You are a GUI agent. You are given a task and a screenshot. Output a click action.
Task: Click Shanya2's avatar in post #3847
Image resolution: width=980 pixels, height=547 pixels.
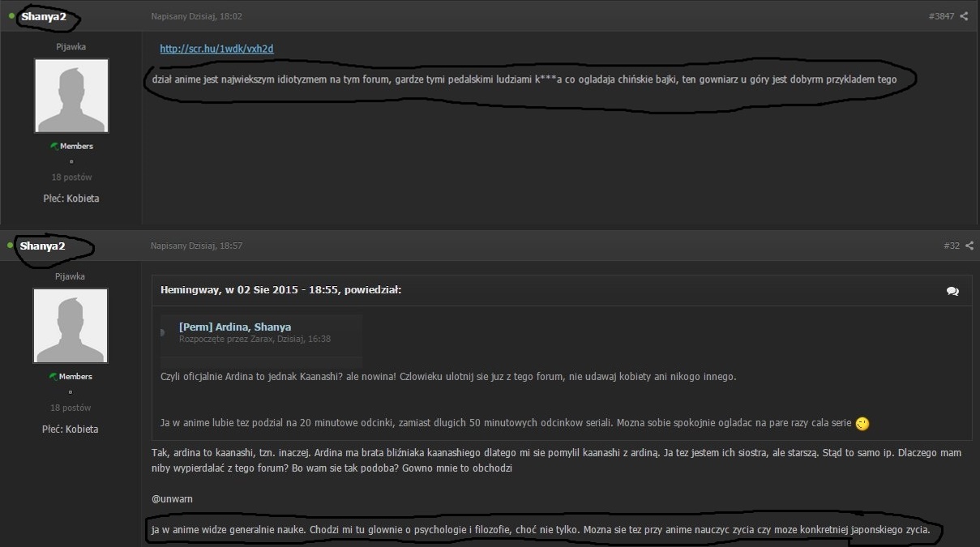tap(71, 96)
